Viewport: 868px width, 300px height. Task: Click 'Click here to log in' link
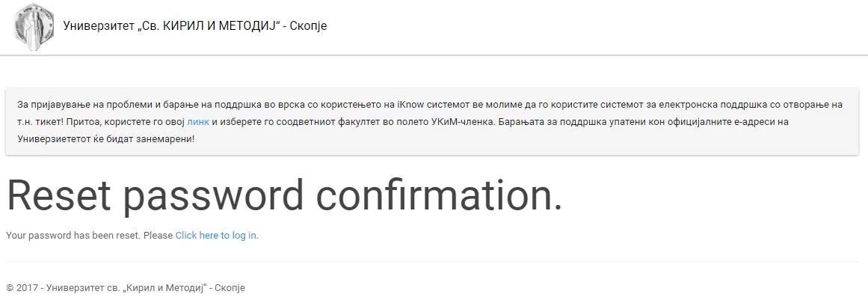point(216,235)
